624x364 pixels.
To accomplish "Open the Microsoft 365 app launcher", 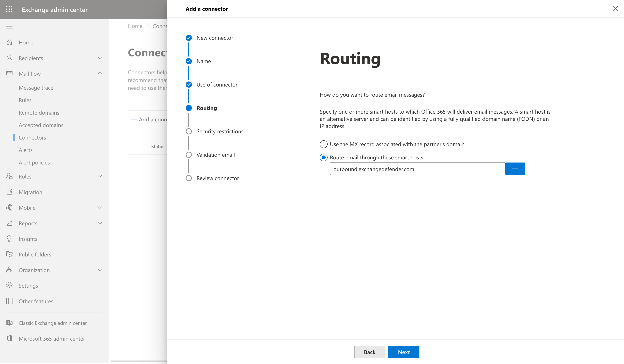I will (x=9, y=9).
